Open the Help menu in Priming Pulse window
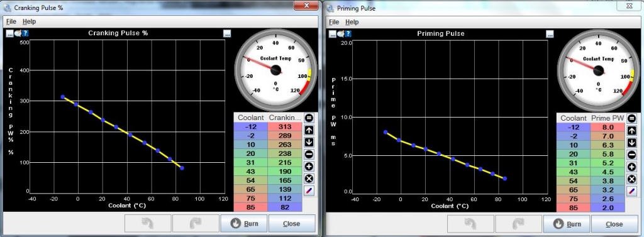This screenshot has width=644, height=237. point(352,22)
